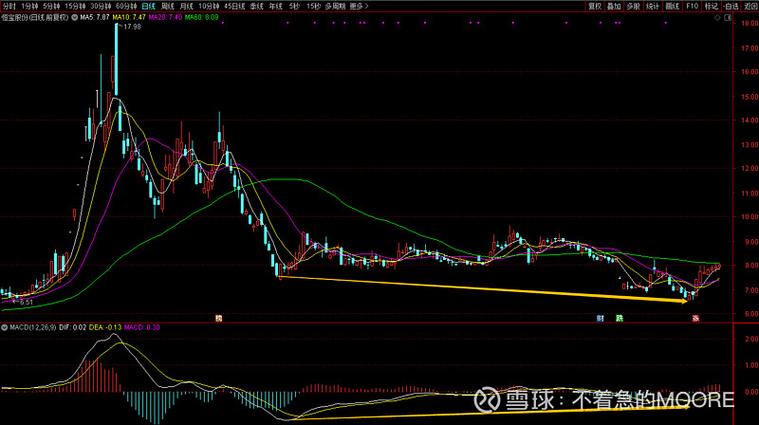759x425 pixels.
Task: Open MA indicator dropdown next to stock name
Action: [x=73, y=18]
